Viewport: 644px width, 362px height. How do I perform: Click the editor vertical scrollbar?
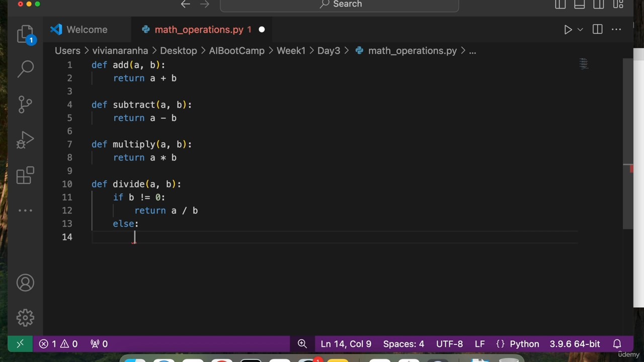(628, 143)
